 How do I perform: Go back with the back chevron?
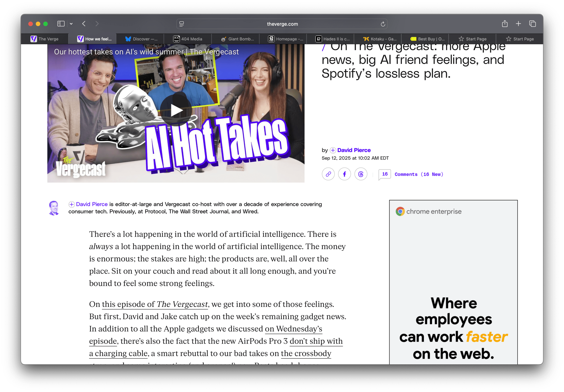point(84,24)
